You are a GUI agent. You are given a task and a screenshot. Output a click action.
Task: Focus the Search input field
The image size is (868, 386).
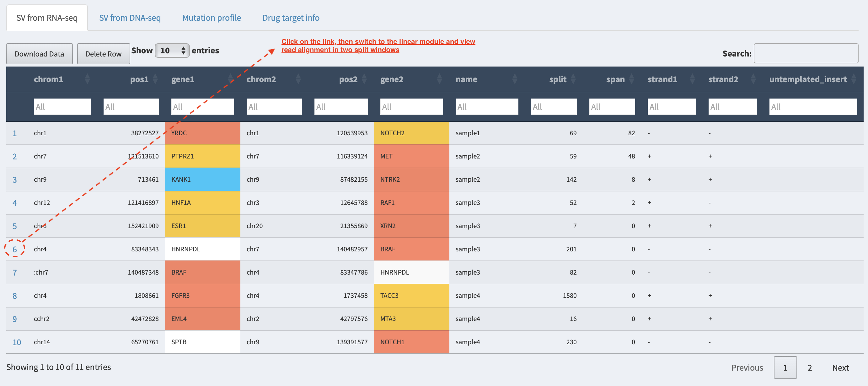(806, 53)
